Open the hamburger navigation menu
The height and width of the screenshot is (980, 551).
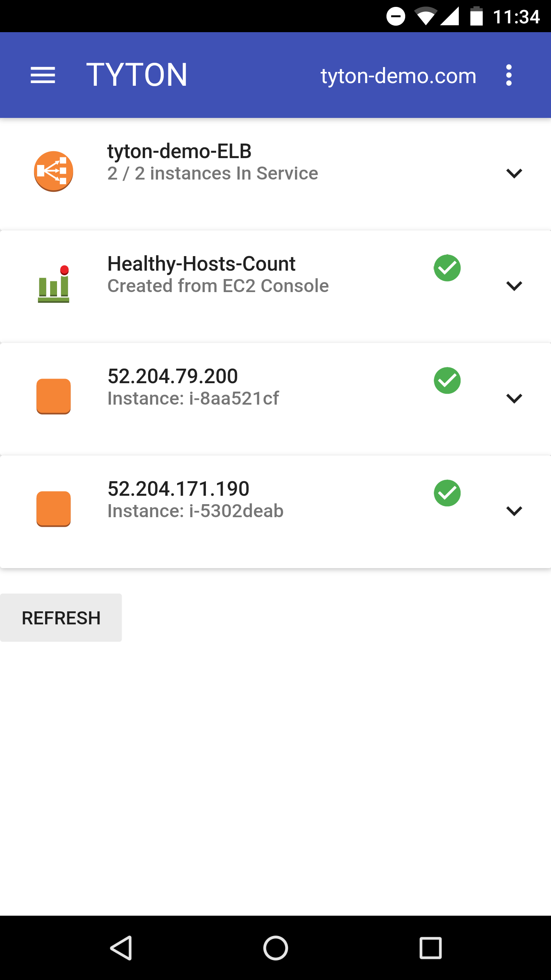pos(43,75)
